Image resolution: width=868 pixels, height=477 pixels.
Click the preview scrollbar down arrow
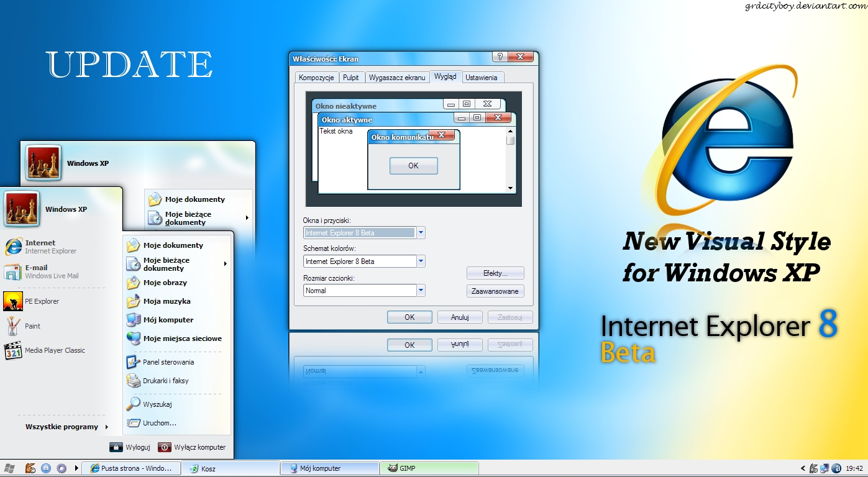(x=510, y=188)
